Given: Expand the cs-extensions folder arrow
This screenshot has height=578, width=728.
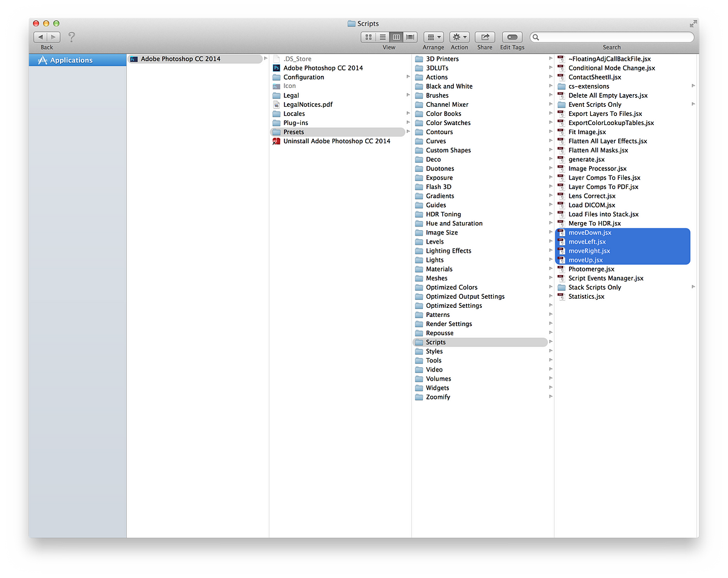Looking at the screenshot, I should (693, 86).
